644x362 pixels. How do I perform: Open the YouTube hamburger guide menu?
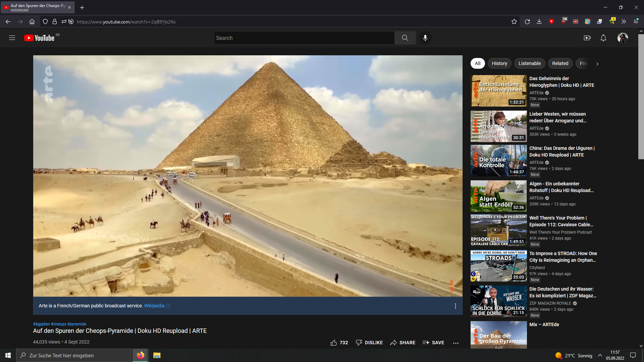point(12,38)
